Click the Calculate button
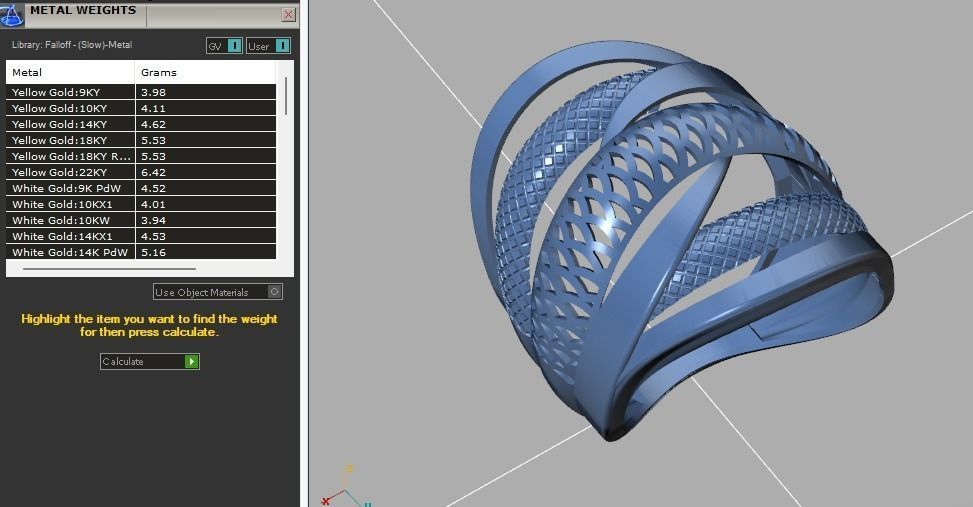This screenshot has height=507, width=973. point(150,361)
